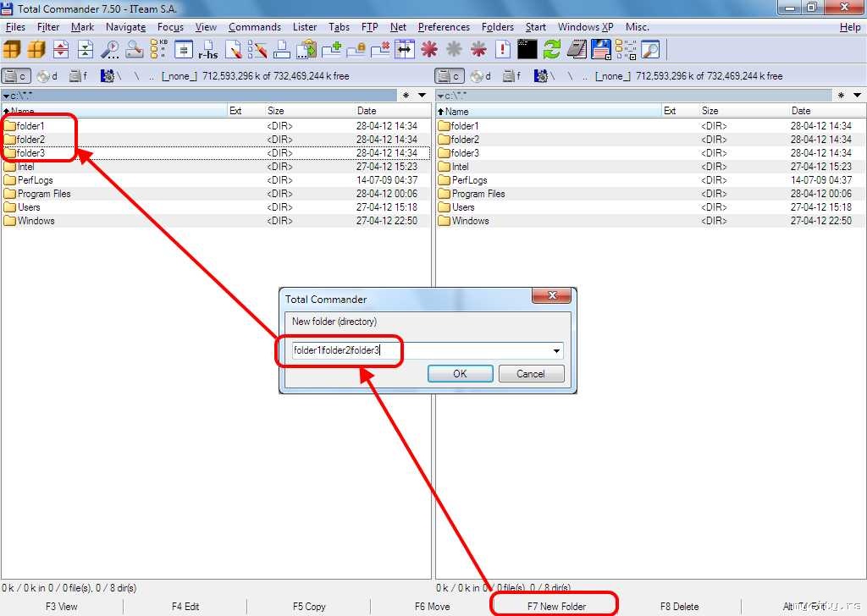Click the F7 New Folder button
The image size is (867, 616).
(556, 607)
